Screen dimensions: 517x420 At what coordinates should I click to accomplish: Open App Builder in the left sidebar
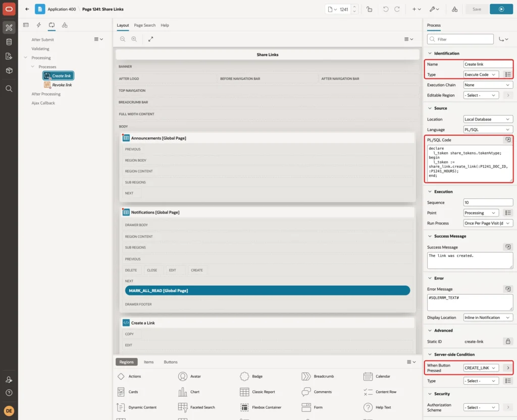pyautogui.click(x=9, y=28)
